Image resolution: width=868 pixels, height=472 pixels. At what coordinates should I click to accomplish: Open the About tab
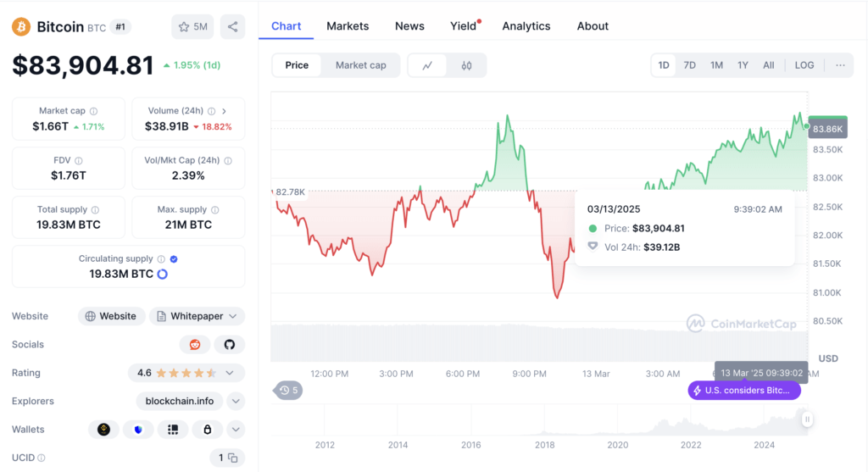[x=593, y=26]
